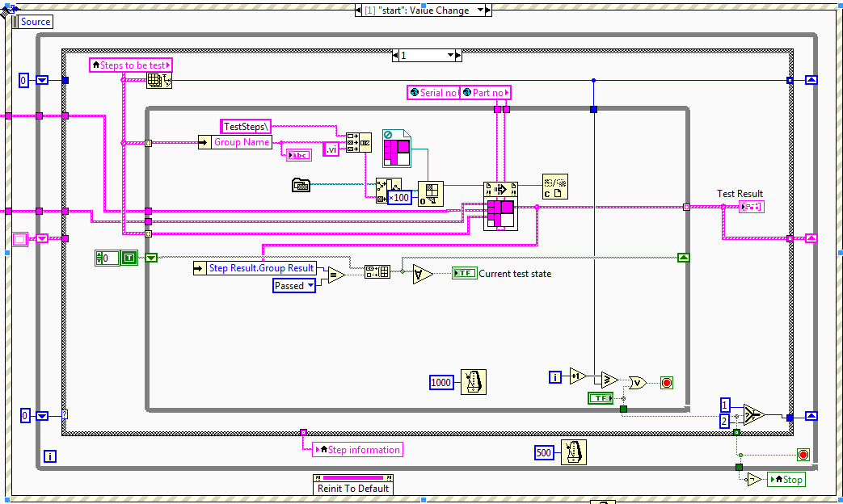This screenshot has height=504, width=843.
Task: Click the abc string indicator terminal
Action: pyautogui.click(x=299, y=155)
